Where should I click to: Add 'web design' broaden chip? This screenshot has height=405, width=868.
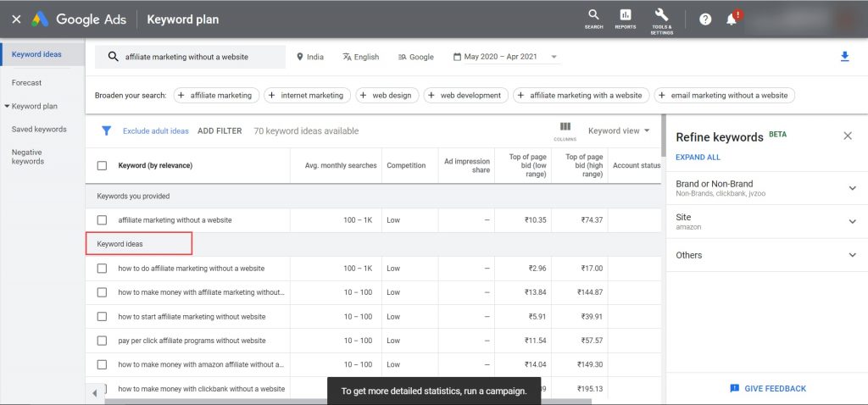coord(387,95)
